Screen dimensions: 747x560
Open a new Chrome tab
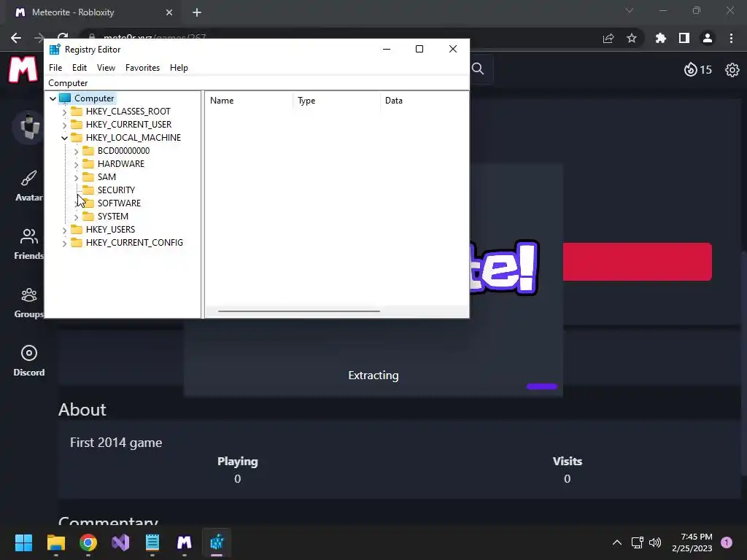click(x=197, y=12)
